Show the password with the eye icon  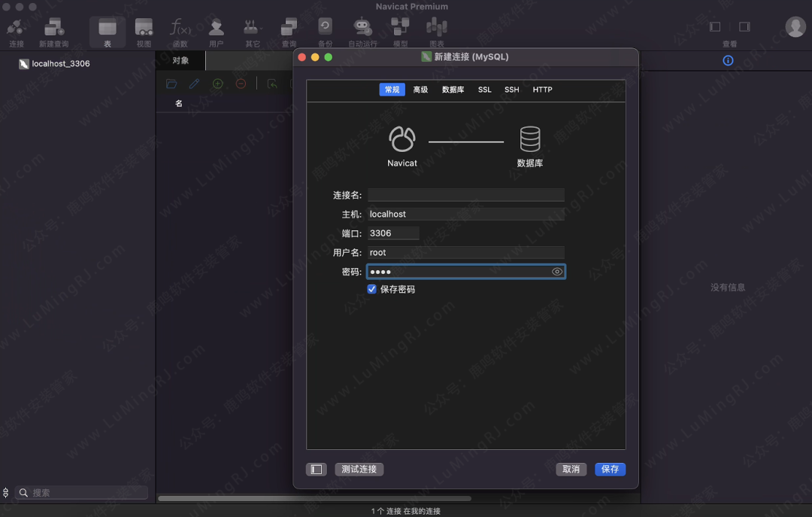tap(556, 272)
